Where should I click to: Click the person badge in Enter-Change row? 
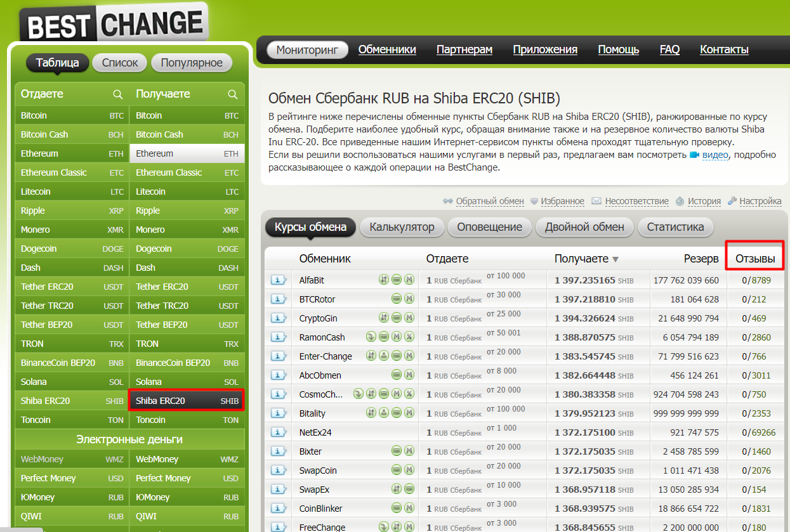coord(383,356)
